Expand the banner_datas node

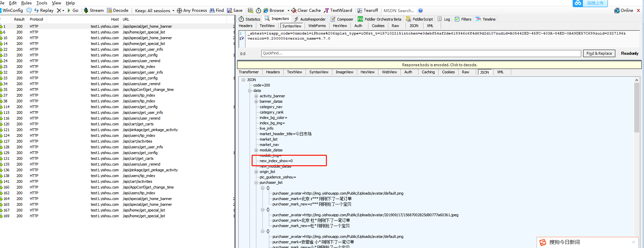[256, 101]
